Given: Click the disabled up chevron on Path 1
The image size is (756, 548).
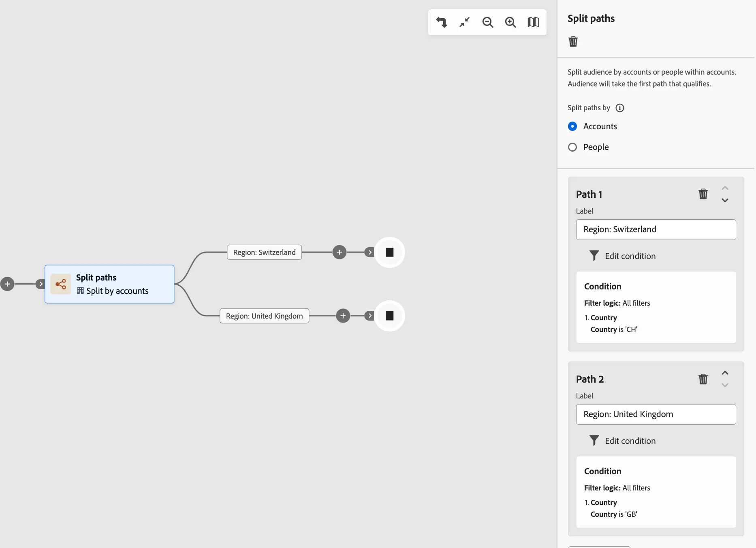Looking at the screenshot, I should tap(725, 188).
